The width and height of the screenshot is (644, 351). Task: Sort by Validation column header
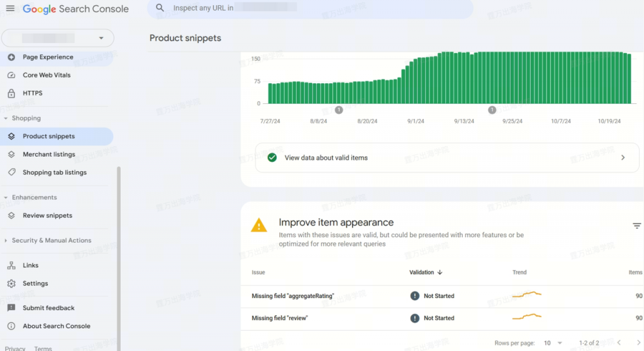coord(421,272)
